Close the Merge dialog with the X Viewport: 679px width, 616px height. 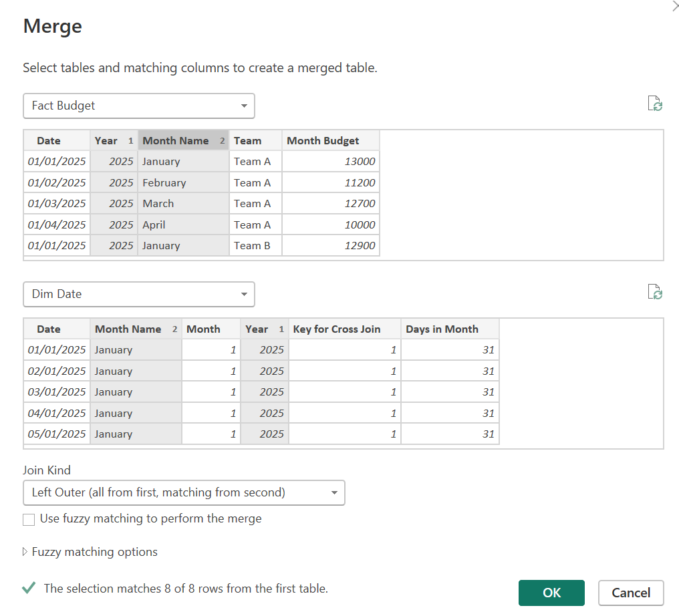tap(675, 5)
